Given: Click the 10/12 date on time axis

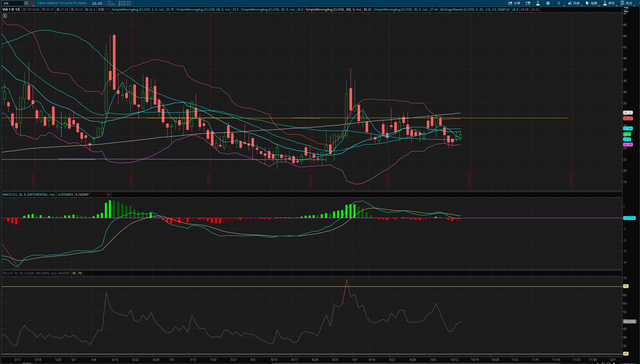Looking at the screenshot, I should 454,360.
